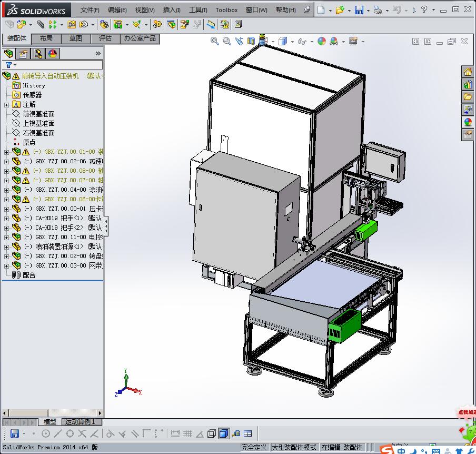Open the DisplayManager colored sphere tab
This screenshot has height=454, width=476.
click(x=52, y=54)
